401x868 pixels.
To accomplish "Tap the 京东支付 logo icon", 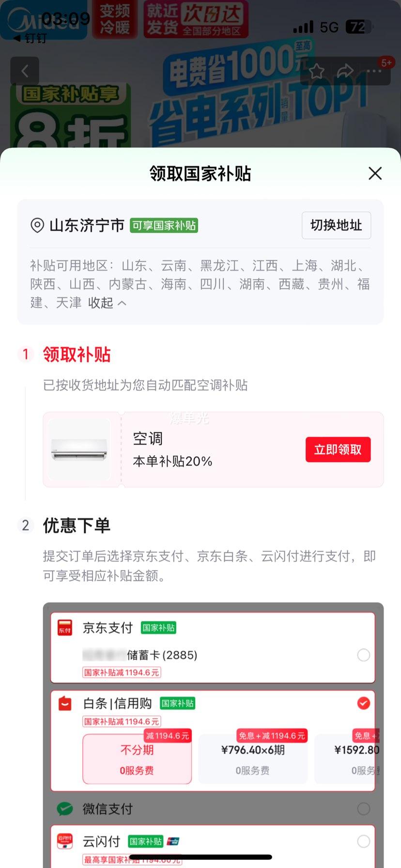I will point(65,627).
